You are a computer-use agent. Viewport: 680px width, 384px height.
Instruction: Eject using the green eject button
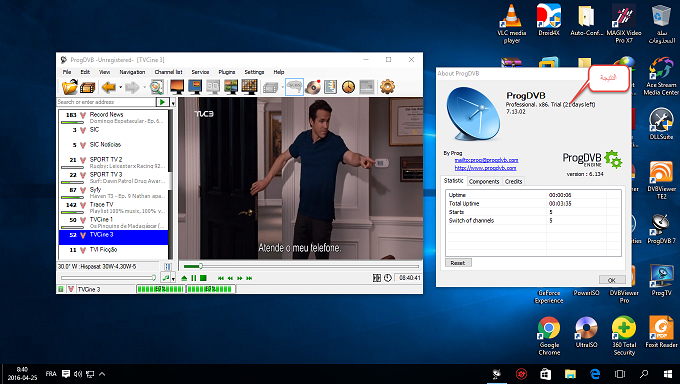(x=184, y=278)
